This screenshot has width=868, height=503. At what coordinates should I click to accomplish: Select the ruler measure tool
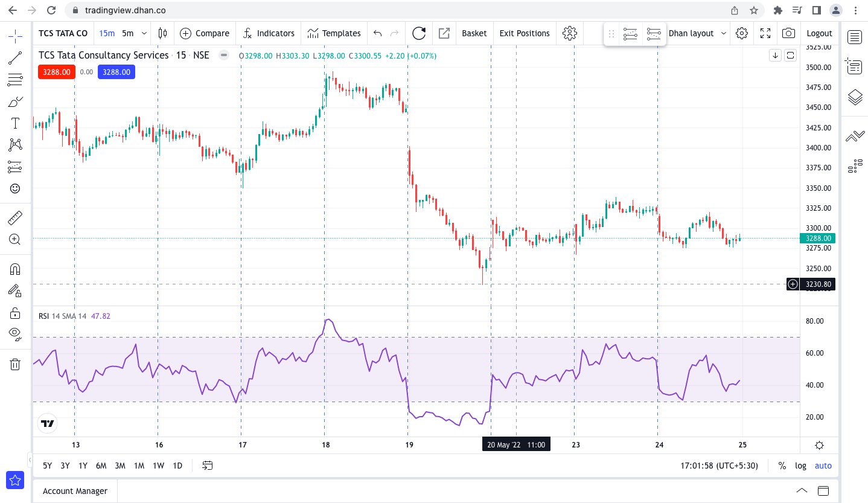click(15, 217)
